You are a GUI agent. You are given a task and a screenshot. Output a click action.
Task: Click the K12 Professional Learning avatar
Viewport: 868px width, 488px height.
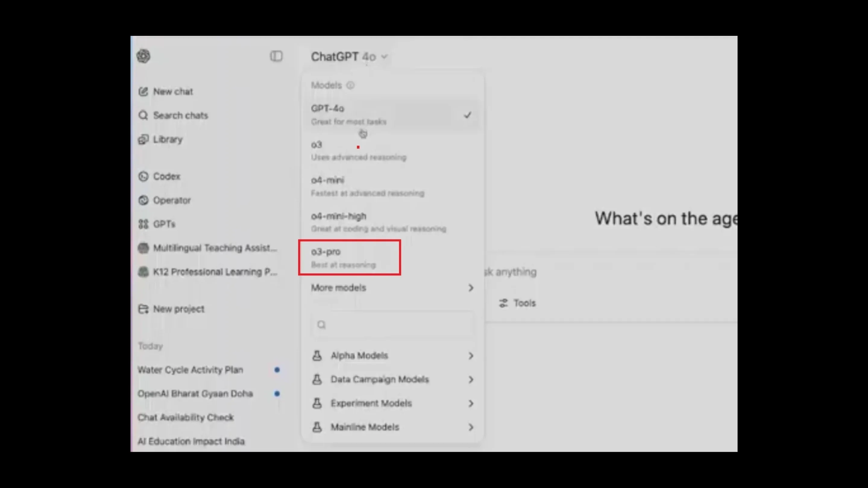pyautogui.click(x=143, y=272)
